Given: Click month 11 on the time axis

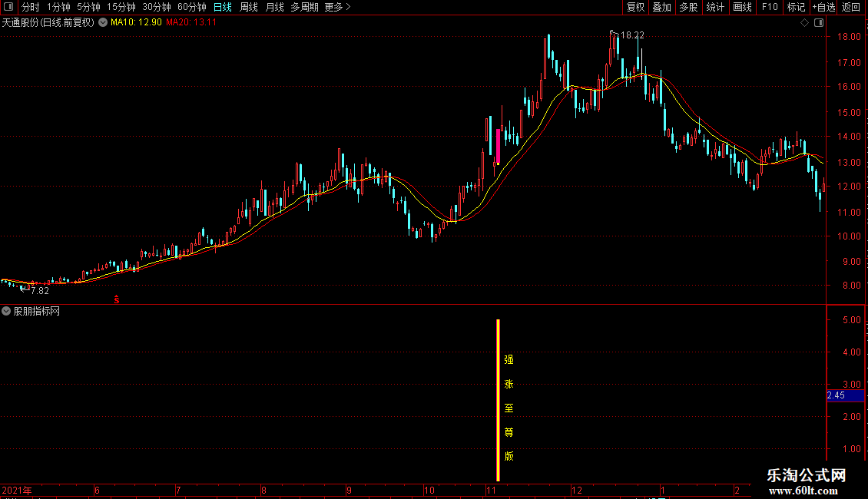Looking at the screenshot, I should 491,490.
